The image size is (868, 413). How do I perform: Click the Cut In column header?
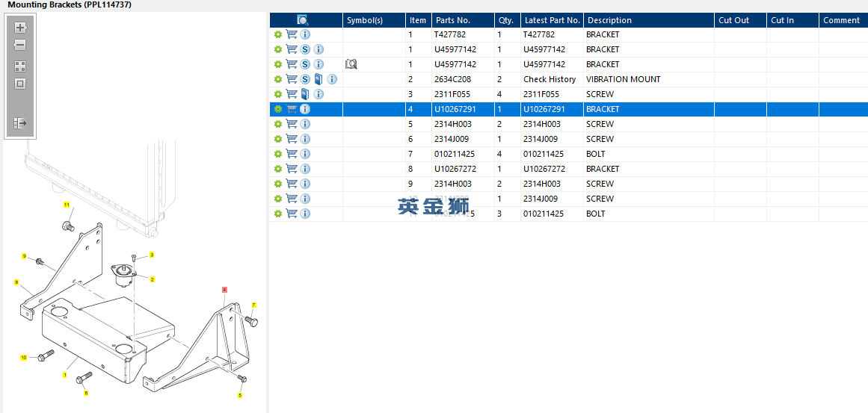coord(792,20)
